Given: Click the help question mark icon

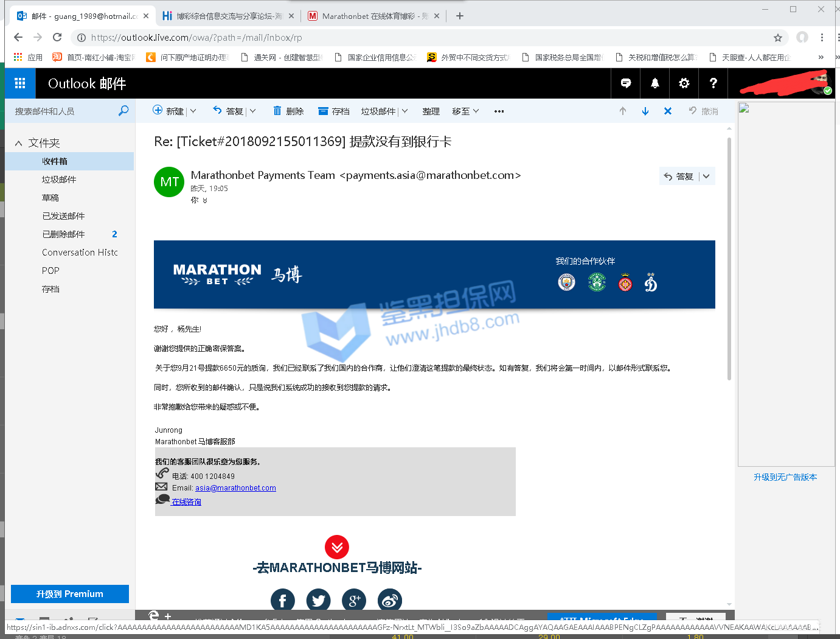Looking at the screenshot, I should click(x=713, y=83).
